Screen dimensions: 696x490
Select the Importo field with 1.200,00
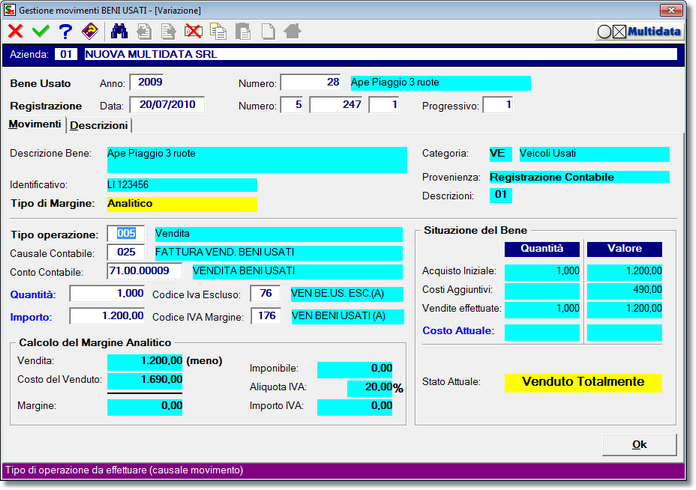107,316
